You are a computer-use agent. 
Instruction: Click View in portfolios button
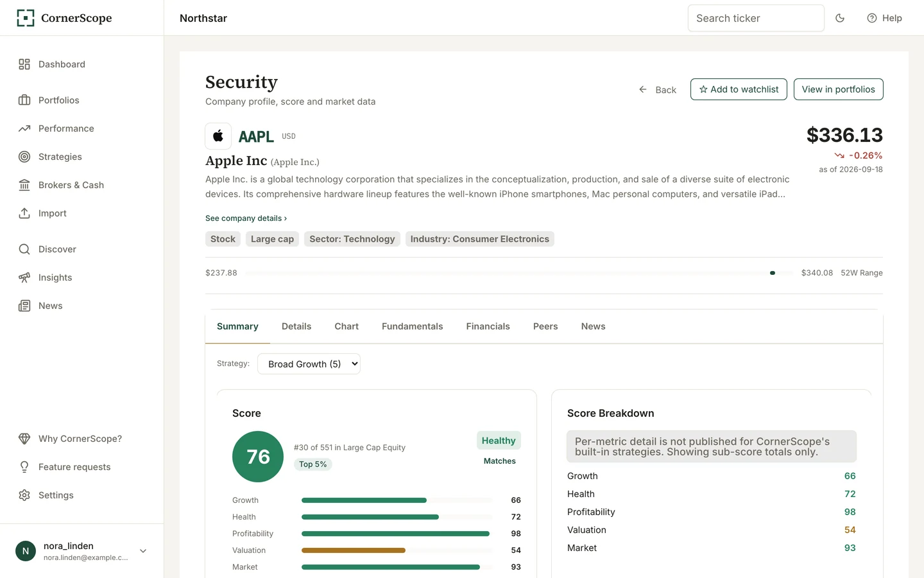[x=839, y=89]
